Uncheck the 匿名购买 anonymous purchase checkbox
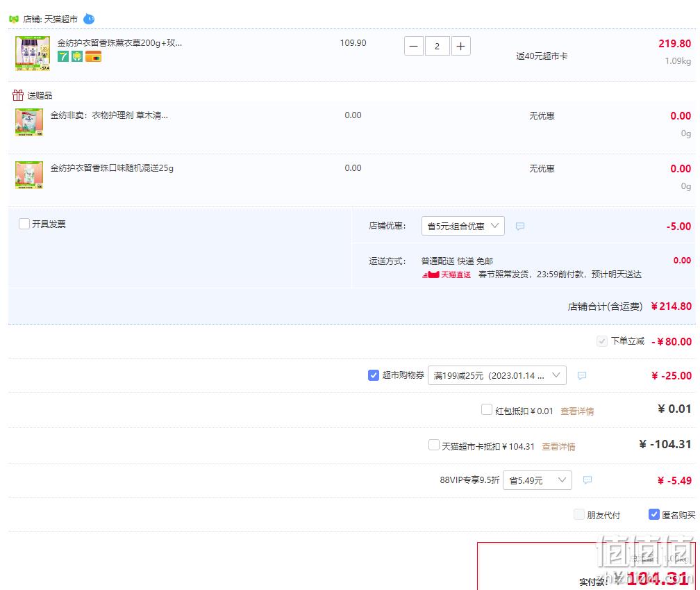The image size is (700, 590). pos(653,514)
